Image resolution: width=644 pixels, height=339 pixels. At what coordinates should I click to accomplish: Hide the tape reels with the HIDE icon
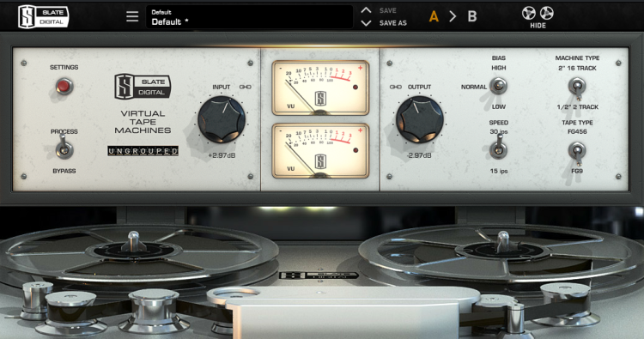pos(538,17)
